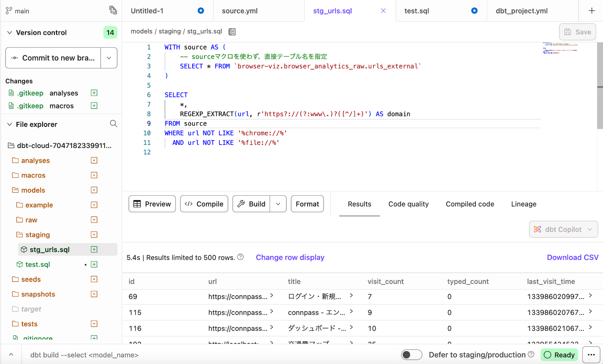Click status icon on tests folder row

94,324
